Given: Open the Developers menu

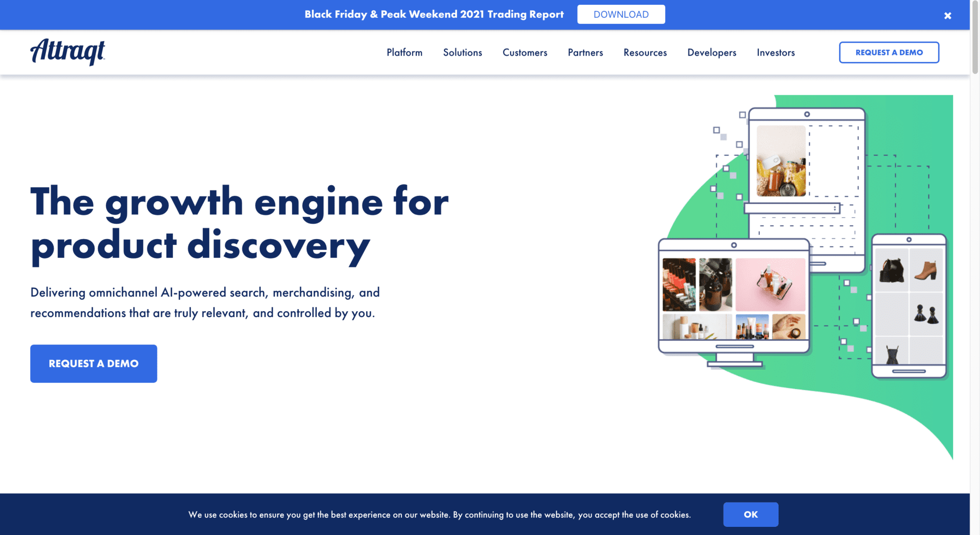Looking at the screenshot, I should coord(712,53).
